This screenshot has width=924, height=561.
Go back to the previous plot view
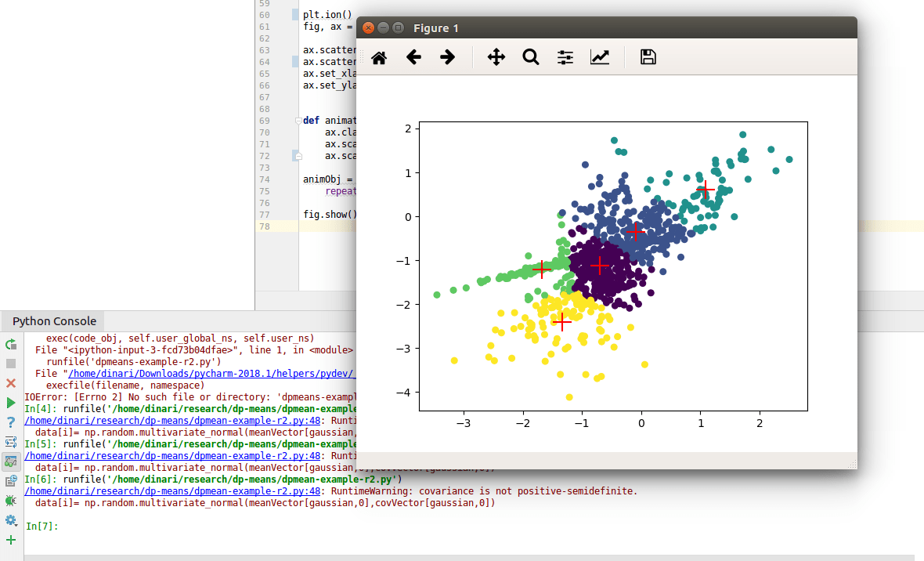pos(413,56)
